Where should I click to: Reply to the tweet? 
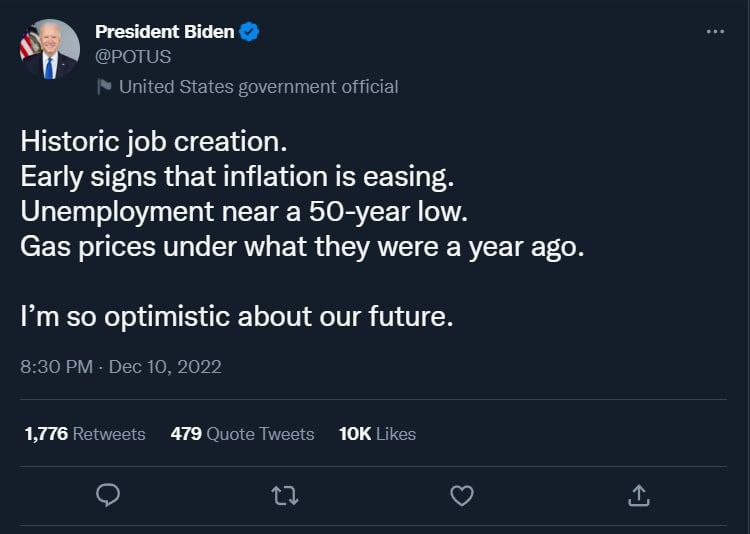(x=108, y=494)
